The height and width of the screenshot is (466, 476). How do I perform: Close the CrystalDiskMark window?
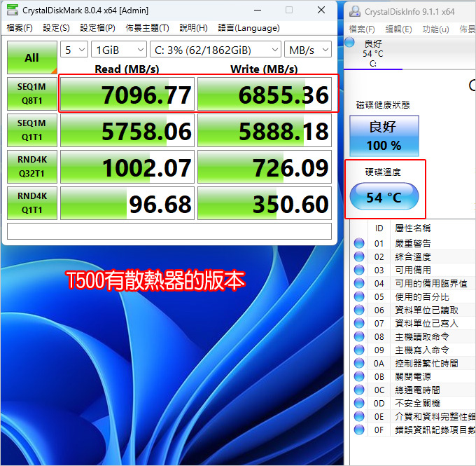321,10
